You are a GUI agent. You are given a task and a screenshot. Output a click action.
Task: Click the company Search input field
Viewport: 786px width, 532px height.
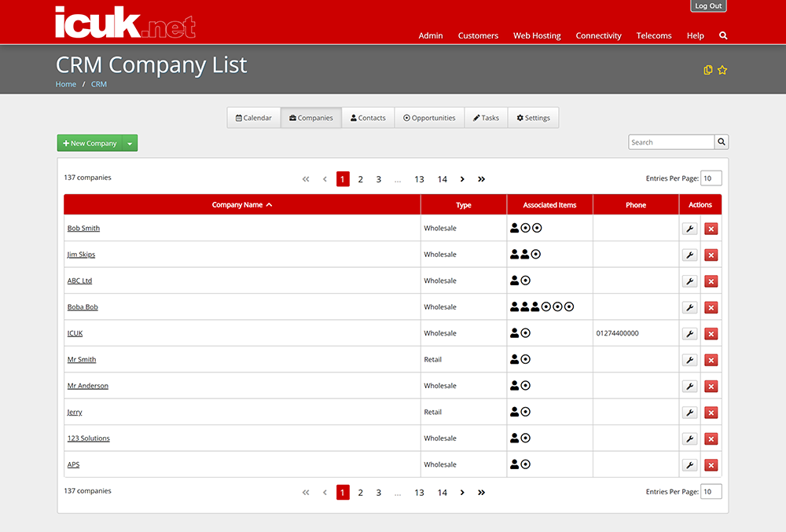671,142
